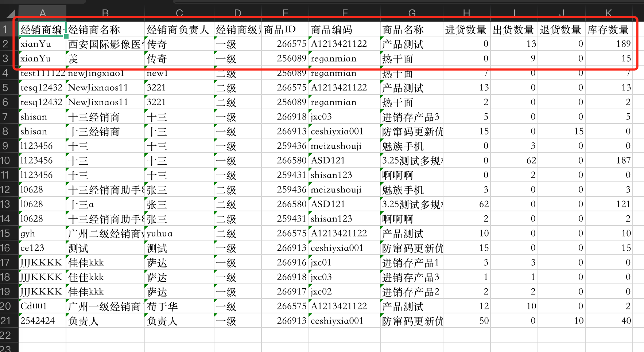Click header cell 商品编码
This screenshot has height=352, width=644.
coord(345,29)
